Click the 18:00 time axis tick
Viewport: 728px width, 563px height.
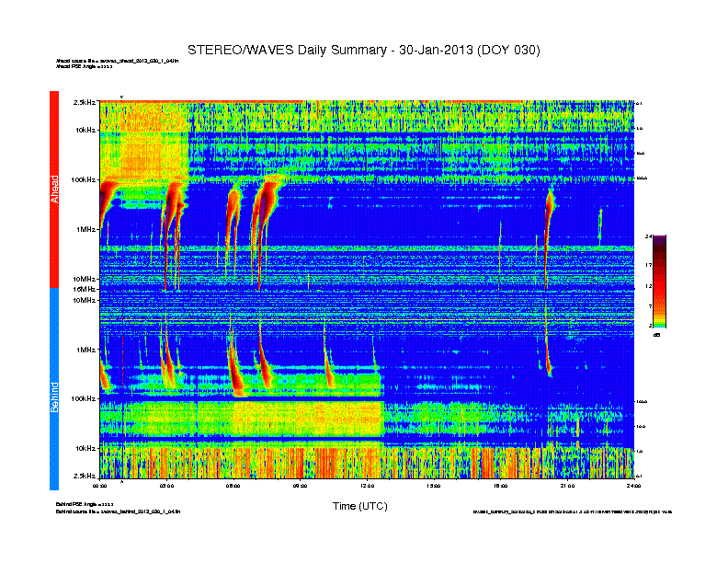tap(500, 486)
